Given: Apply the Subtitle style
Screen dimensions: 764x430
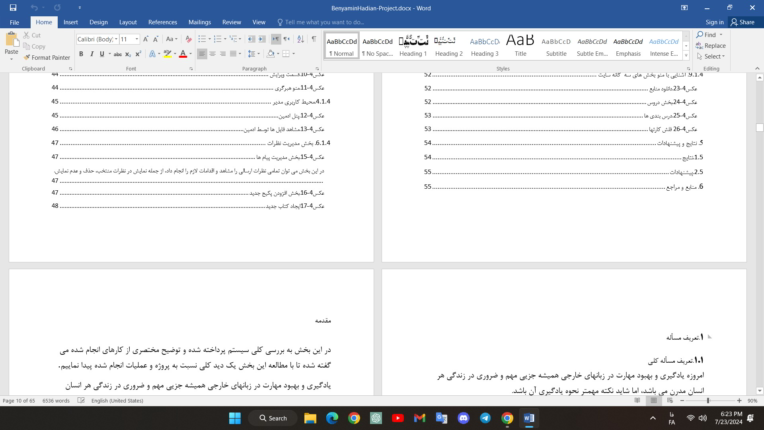Looking at the screenshot, I should pyautogui.click(x=556, y=46).
